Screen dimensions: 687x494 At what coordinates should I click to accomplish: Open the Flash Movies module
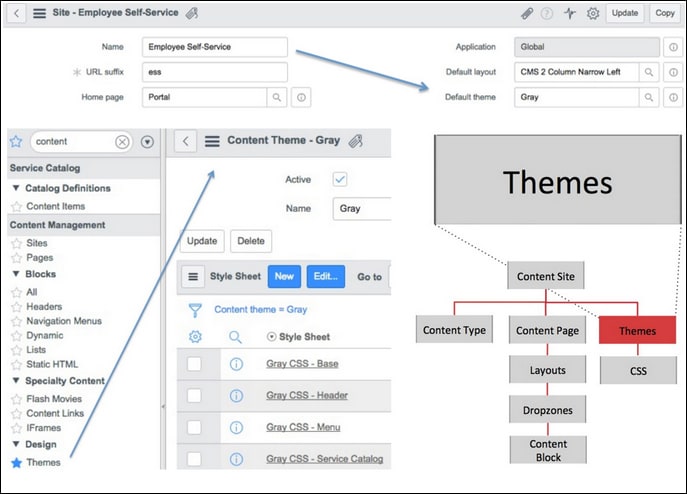tap(54, 399)
